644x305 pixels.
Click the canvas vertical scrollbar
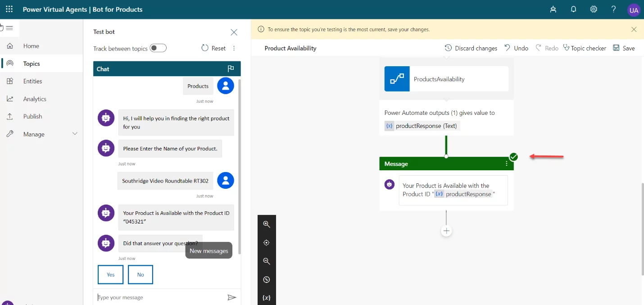click(642, 229)
